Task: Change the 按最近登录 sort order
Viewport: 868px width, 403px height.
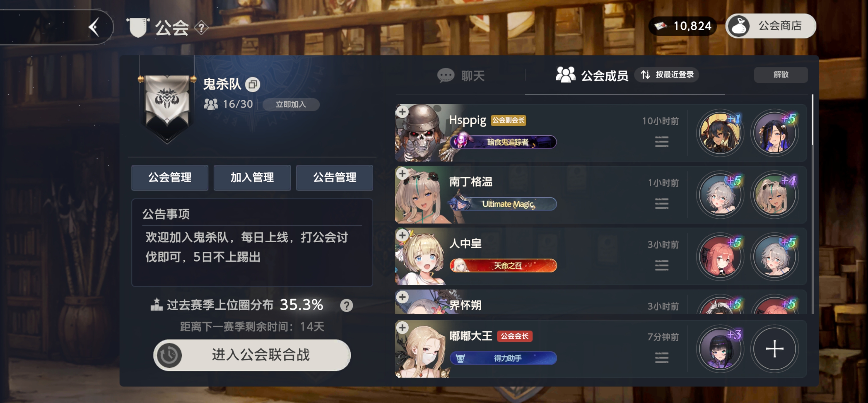Action: 667,75
